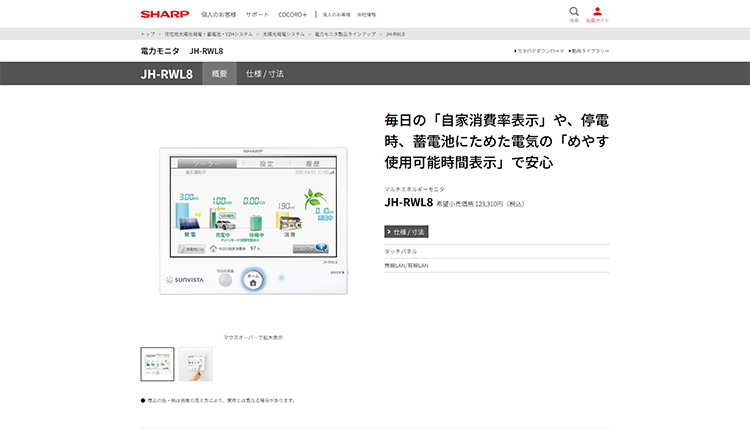
Task: Open the サポート menu
Action: [x=257, y=15]
